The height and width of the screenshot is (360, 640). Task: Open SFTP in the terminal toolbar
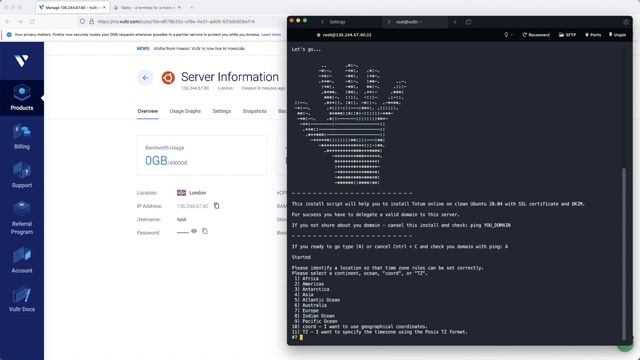[567, 35]
